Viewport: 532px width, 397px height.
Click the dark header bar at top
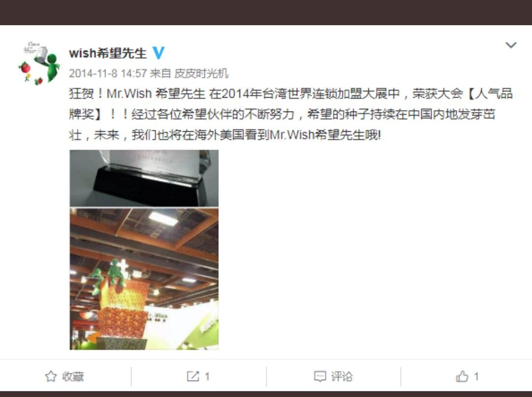click(x=266, y=12)
